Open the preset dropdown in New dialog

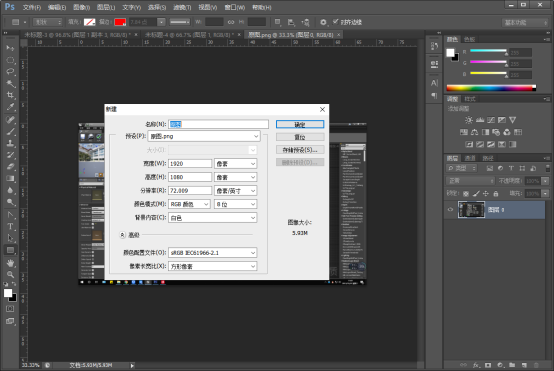(x=204, y=136)
